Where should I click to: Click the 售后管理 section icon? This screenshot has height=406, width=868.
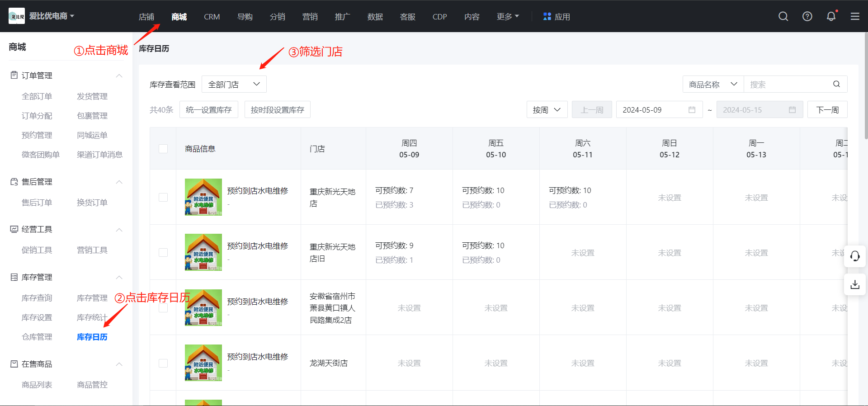[14, 181]
